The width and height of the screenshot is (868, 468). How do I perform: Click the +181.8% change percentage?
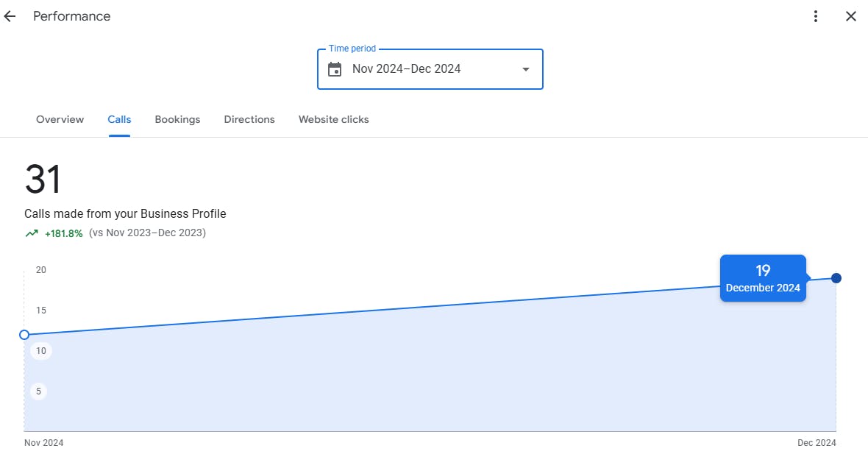(x=63, y=233)
